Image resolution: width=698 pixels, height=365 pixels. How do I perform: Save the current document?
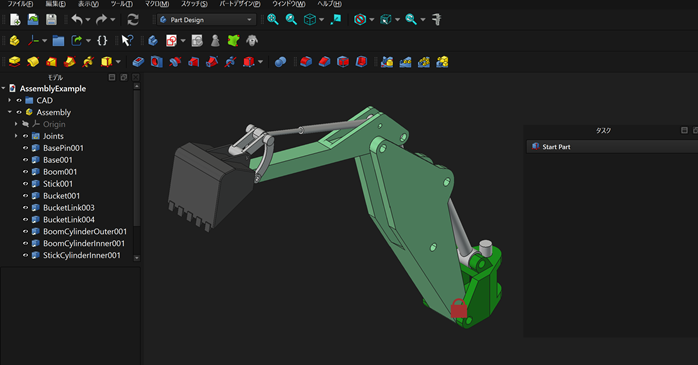pos(51,20)
